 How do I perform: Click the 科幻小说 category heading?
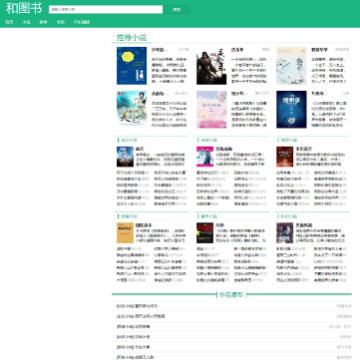(x=289, y=216)
